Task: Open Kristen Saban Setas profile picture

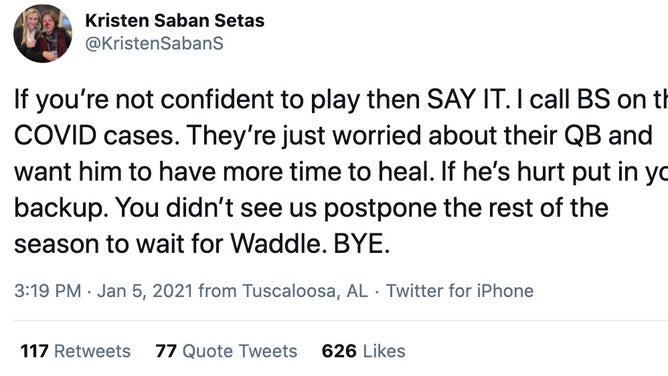Action: point(43,34)
